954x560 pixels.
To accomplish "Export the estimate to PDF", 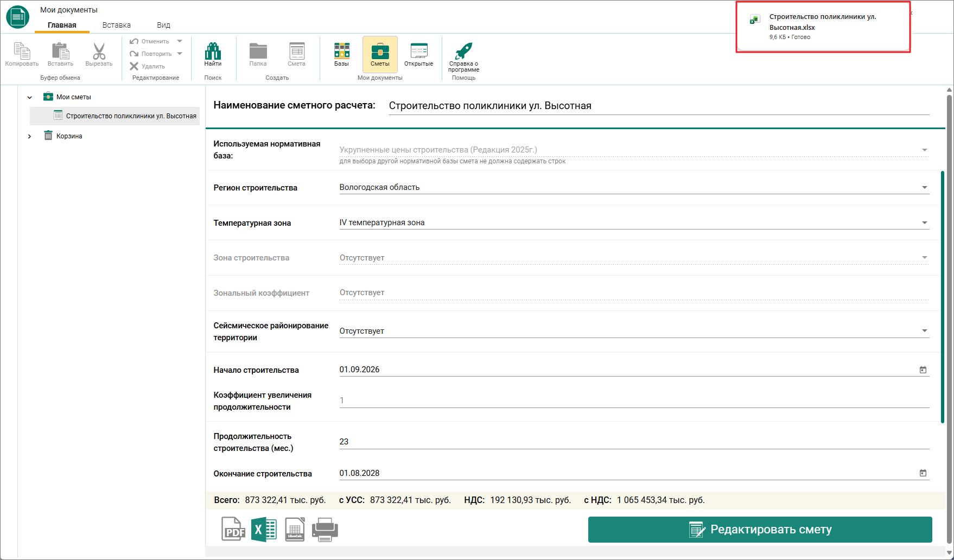I will [233, 529].
